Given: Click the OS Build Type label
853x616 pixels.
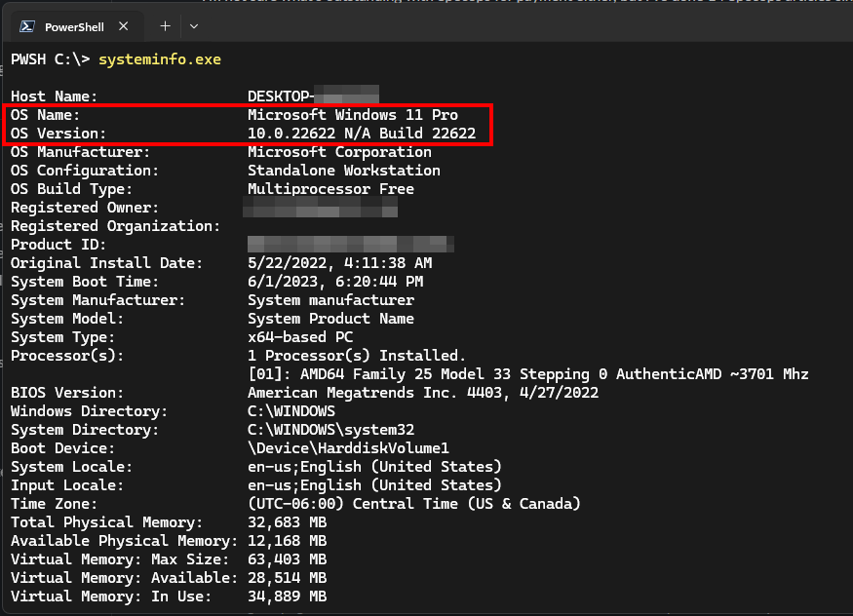Looking at the screenshot, I should pos(71,189).
